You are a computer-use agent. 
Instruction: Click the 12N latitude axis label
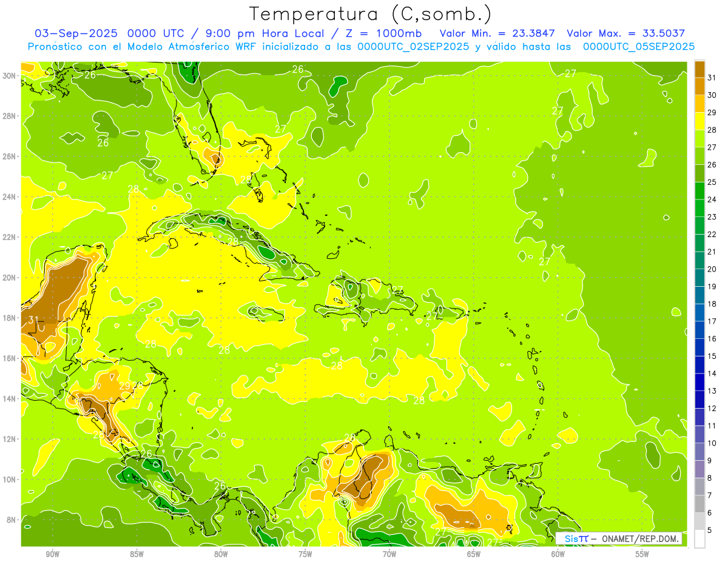[9, 439]
